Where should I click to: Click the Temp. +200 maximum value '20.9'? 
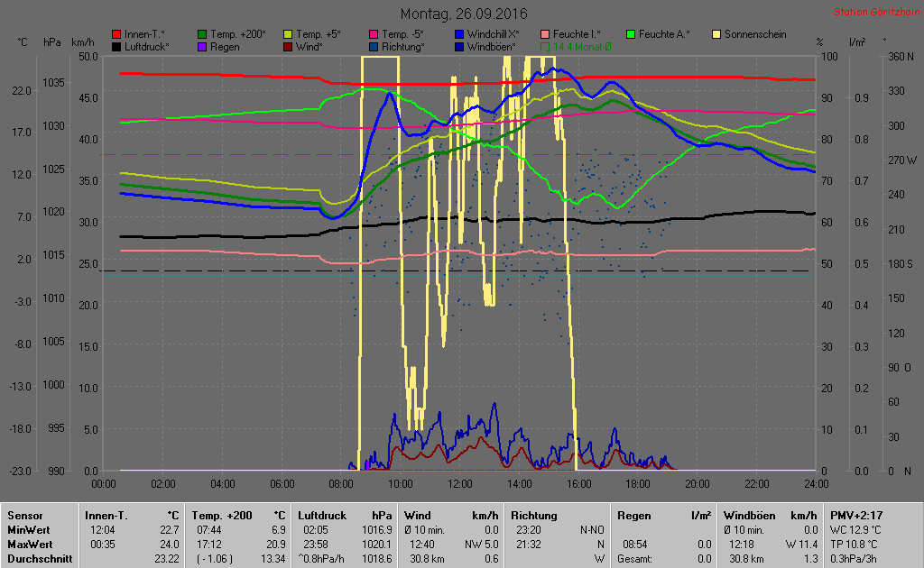[276, 545]
